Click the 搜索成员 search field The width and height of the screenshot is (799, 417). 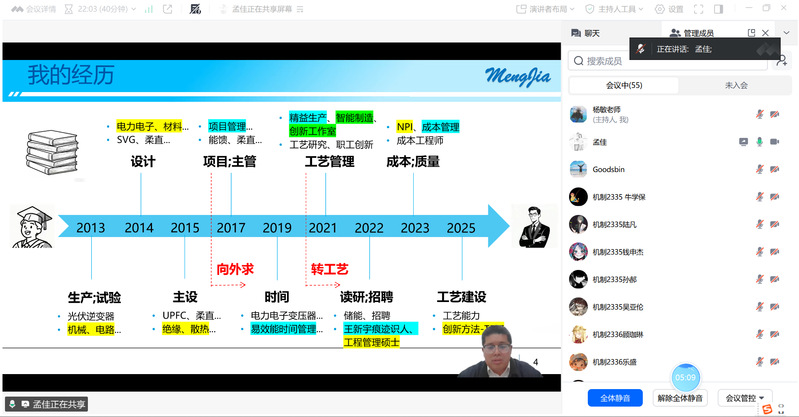coord(670,61)
